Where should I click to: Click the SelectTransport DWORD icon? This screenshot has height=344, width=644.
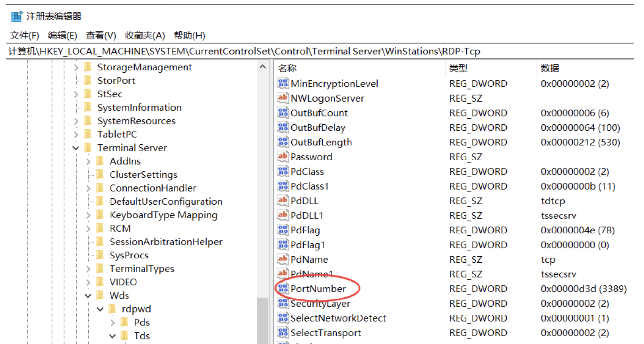point(283,332)
